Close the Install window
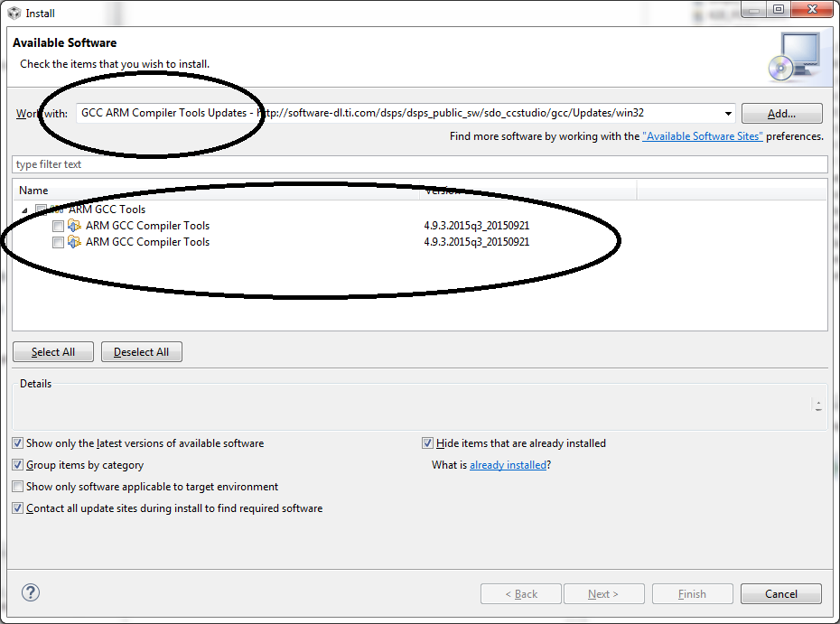This screenshot has width=840, height=624. point(812,9)
